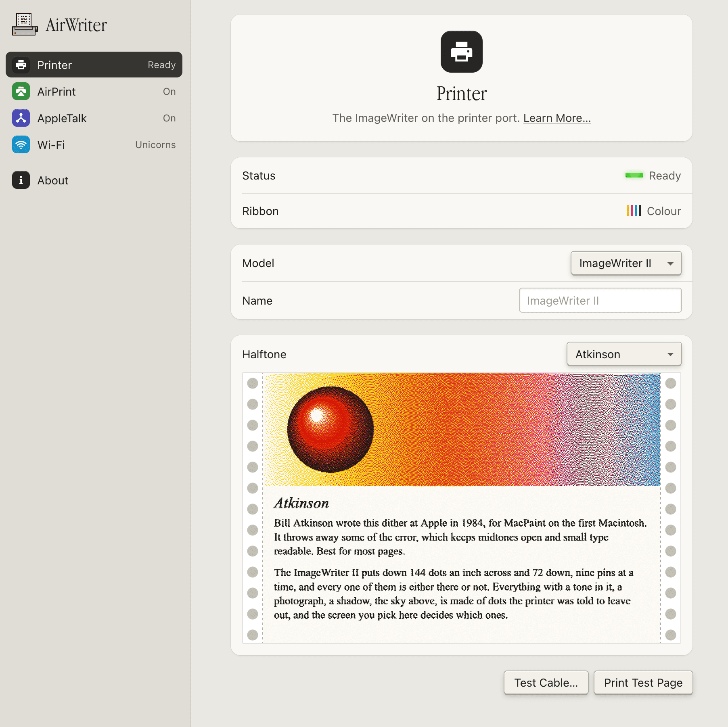This screenshot has height=727, width=728.
Task: Click the green Ready status indicator light
Action: pos(634,175)
